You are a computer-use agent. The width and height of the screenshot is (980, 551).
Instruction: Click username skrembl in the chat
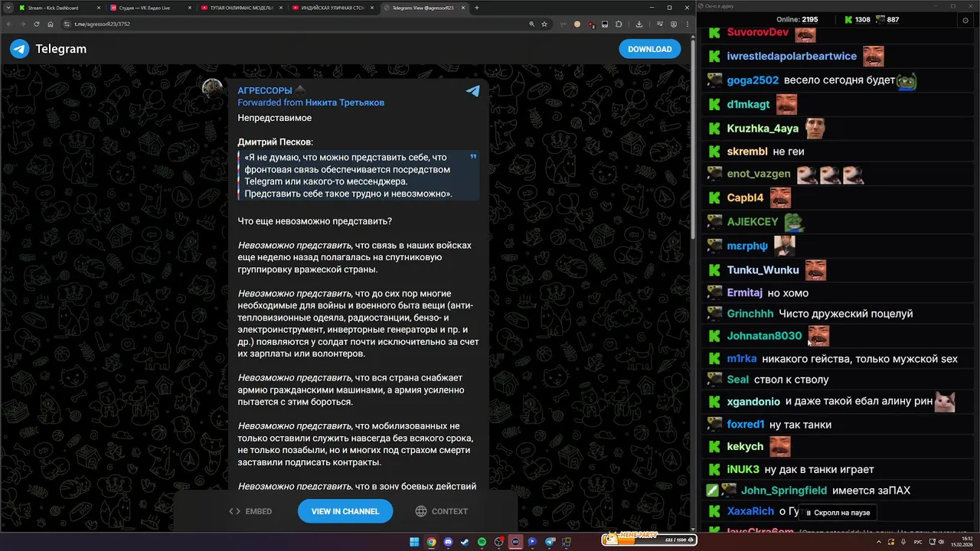pos(747,152)
